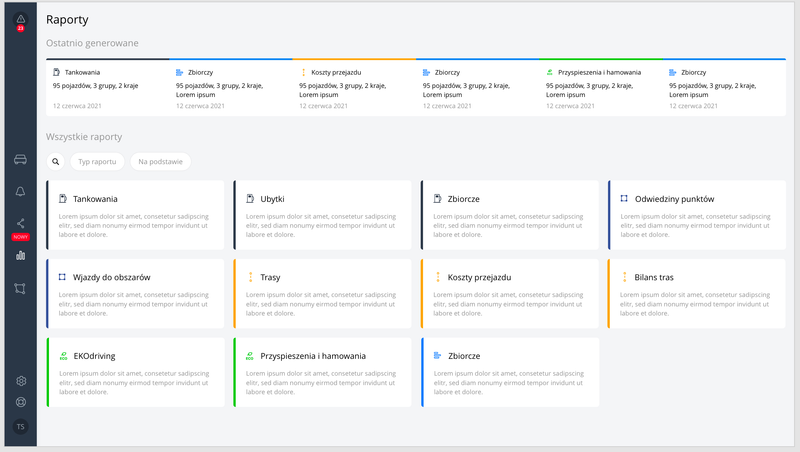Open recently generated Tankowania report
Screen dimensions: 800x452
click(107, 88)
